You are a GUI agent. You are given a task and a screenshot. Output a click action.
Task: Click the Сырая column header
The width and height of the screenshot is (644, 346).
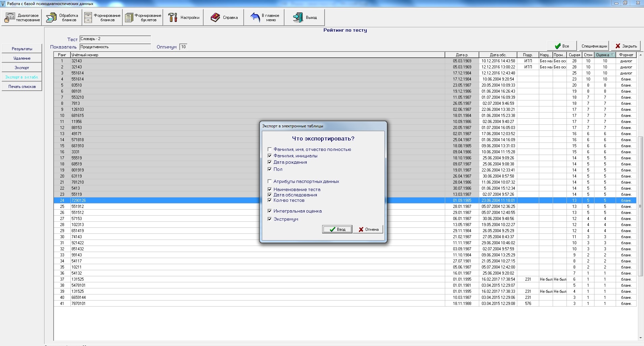point(574,55)
